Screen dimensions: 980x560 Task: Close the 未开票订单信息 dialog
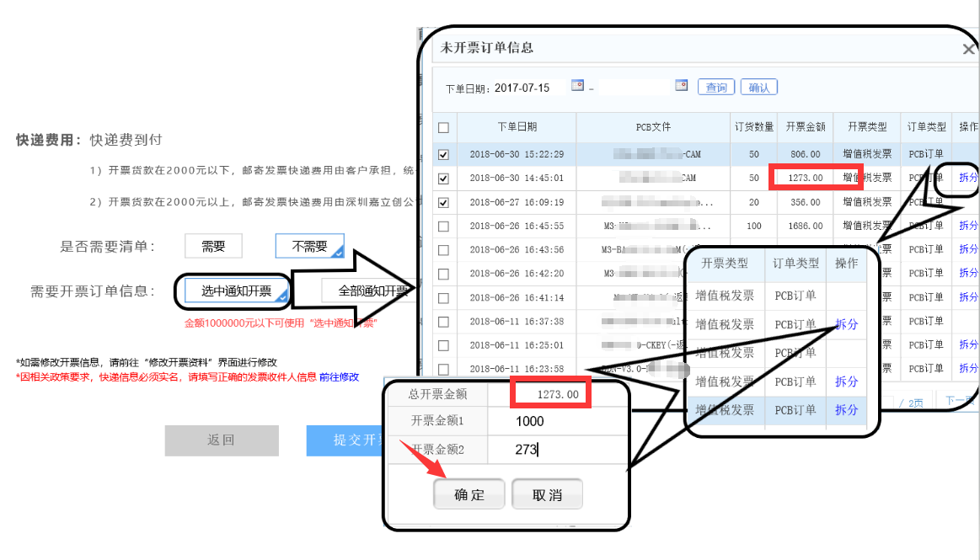(x=968, y=50)
